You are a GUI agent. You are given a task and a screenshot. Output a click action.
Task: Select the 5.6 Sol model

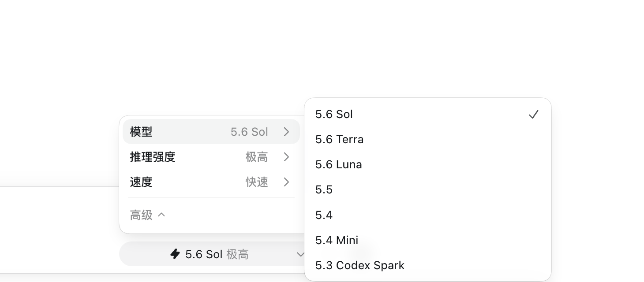pos(428,114)
